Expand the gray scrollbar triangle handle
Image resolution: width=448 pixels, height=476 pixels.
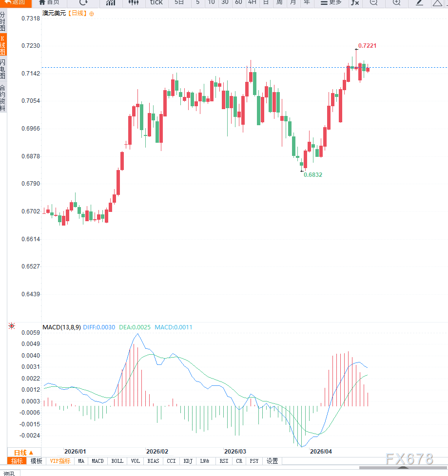point(403,468)
